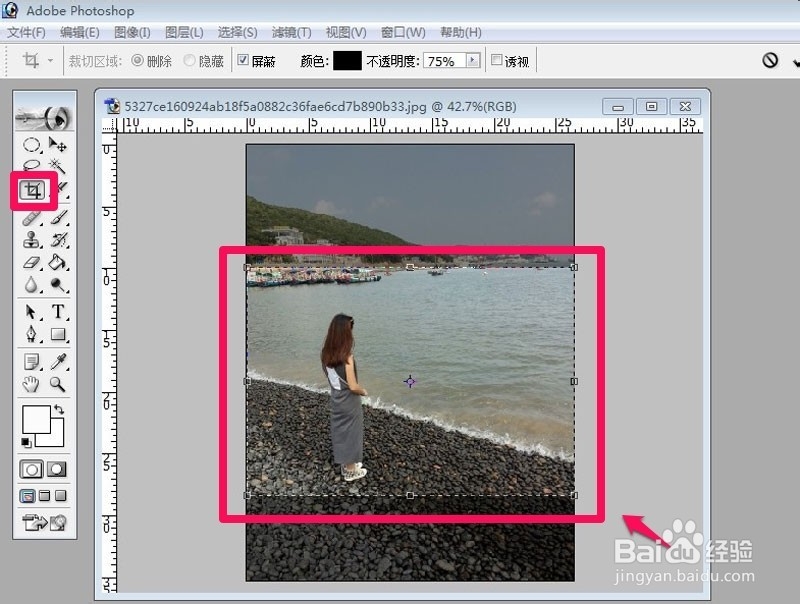
Task: Open the 窗口(W) menu
Action: coord(403,33)
